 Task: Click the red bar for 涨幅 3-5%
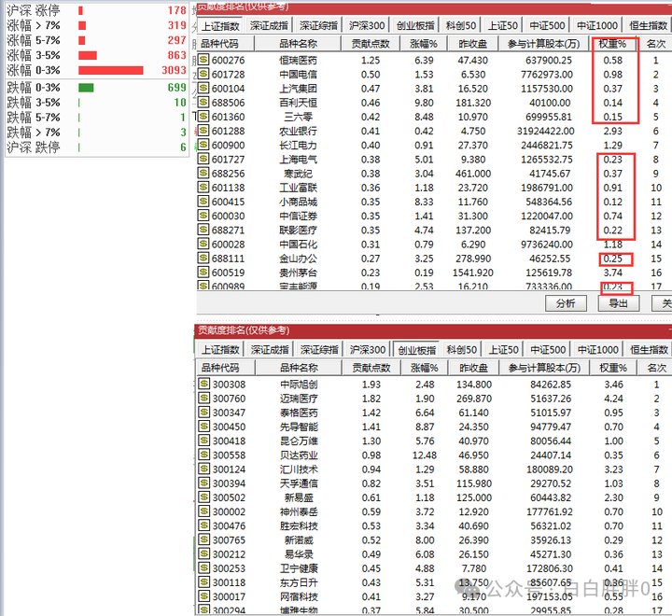click(x=88, y=55)
